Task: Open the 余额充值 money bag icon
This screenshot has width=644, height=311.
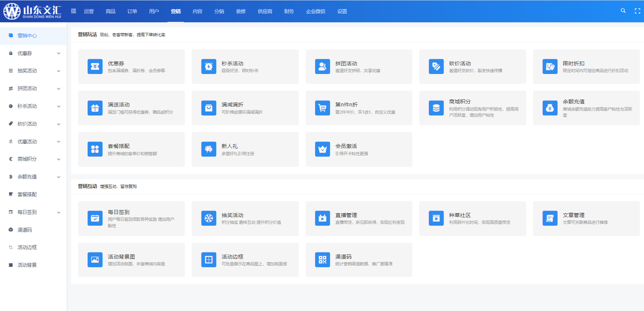Action: pyautogui.click(x=550, y=108)
